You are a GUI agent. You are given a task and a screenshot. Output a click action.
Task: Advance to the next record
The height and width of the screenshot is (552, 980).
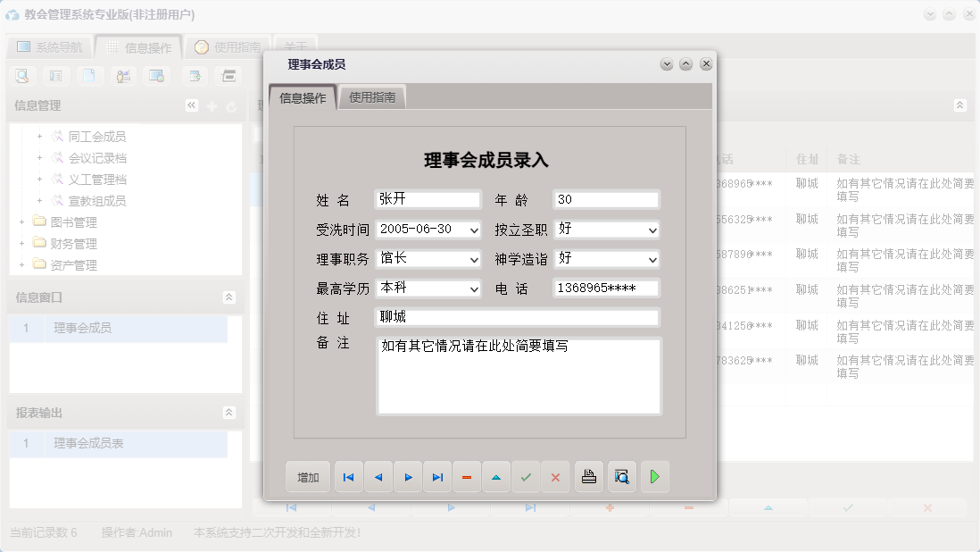tap(408, 476)
